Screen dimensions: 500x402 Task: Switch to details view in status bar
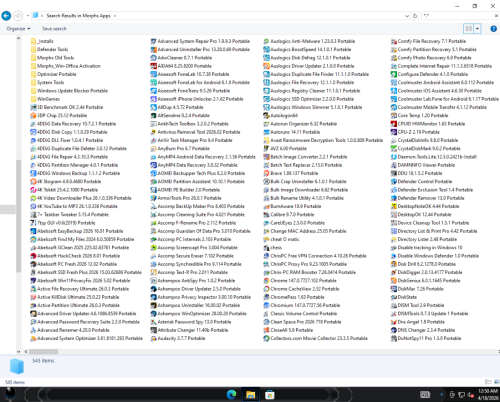pos(488,382)
